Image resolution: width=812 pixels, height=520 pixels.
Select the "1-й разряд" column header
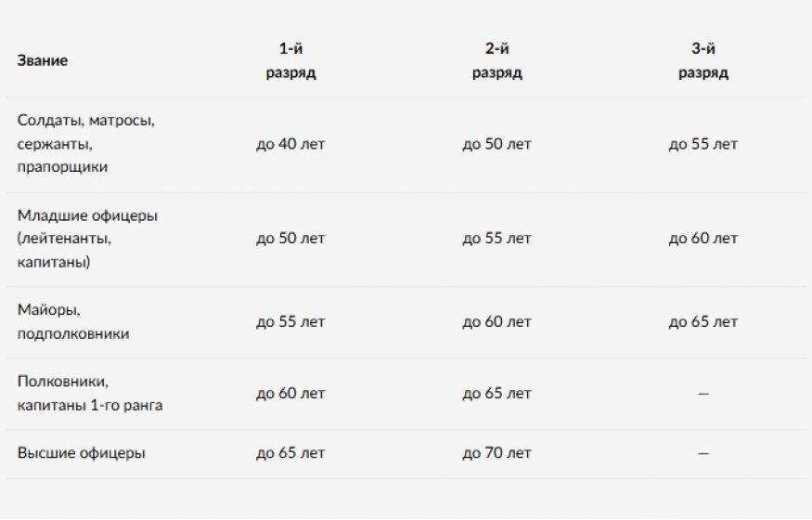(290, 60)
